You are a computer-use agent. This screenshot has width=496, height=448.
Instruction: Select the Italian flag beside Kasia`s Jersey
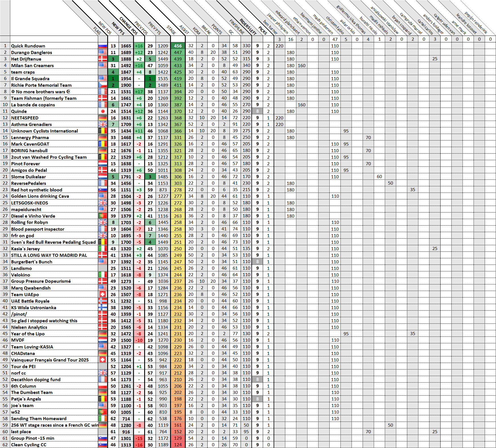102,249
